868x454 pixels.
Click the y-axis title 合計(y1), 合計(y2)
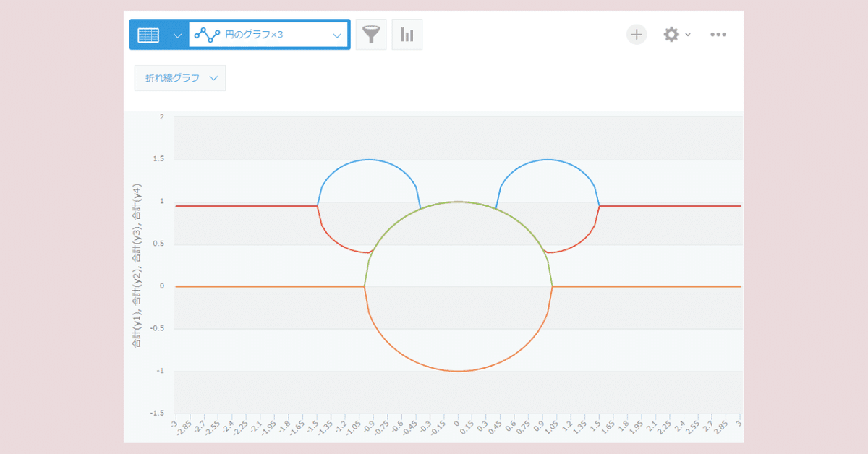(136, 266)
